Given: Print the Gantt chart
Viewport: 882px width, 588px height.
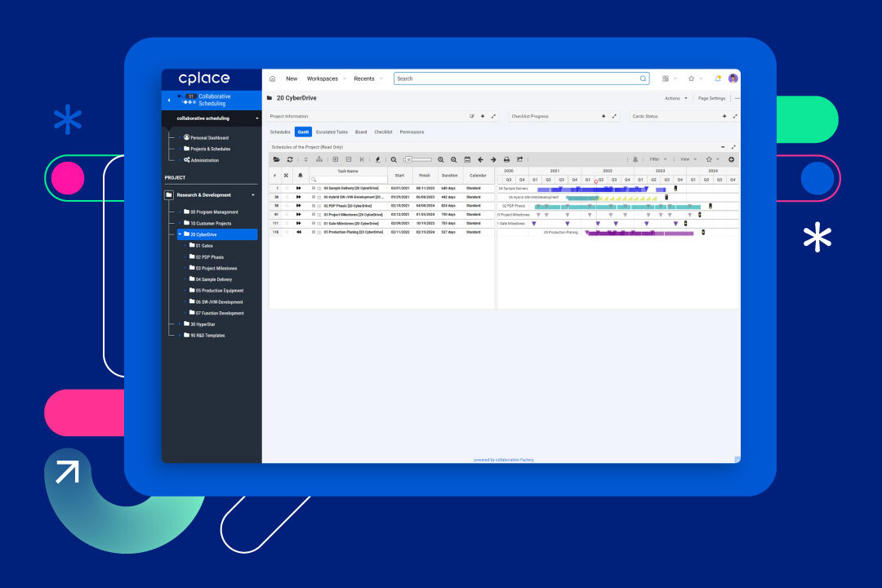Looking at the screenshot, I should (507, 160).
